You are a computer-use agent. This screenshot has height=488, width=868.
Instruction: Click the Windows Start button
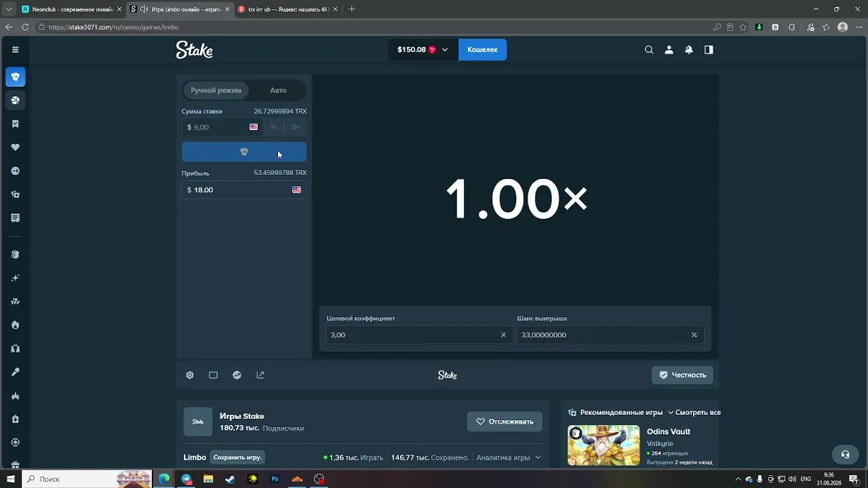click(x=10, y=479)
